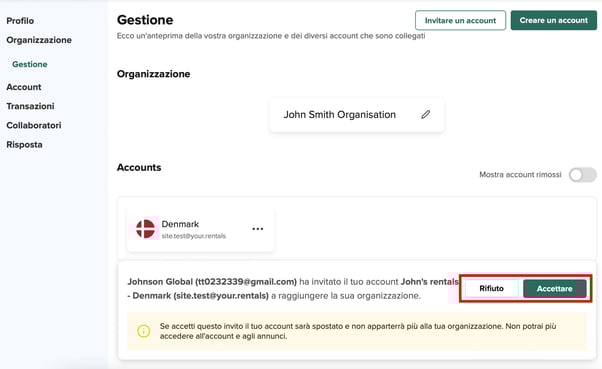Accept invitation with Accettare button
Screen dimensions: 602x369
554,288
